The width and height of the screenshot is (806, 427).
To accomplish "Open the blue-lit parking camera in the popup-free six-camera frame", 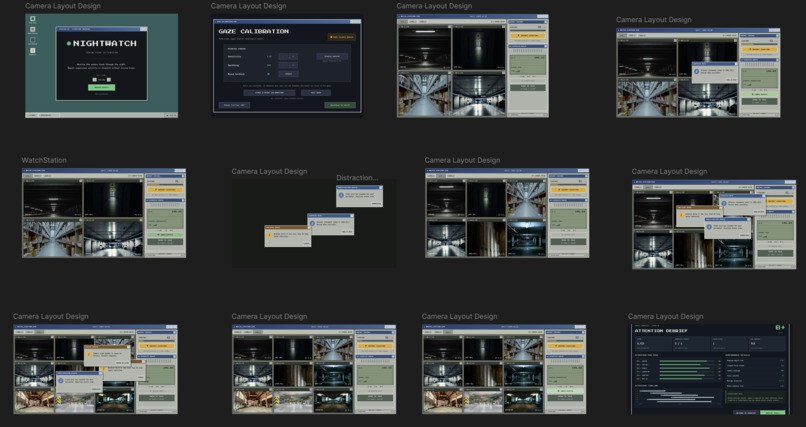I will pos(526,239).
